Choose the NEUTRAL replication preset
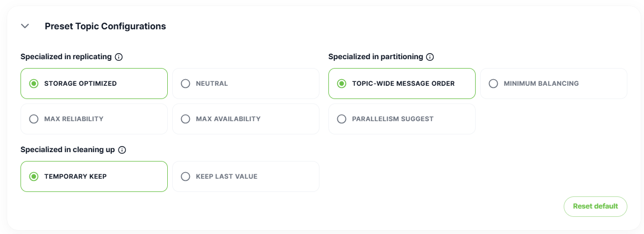 tap(246, 84)
